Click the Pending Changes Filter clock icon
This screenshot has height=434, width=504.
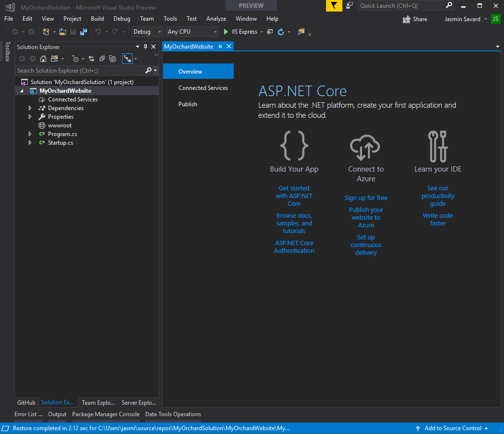point(76,59)
